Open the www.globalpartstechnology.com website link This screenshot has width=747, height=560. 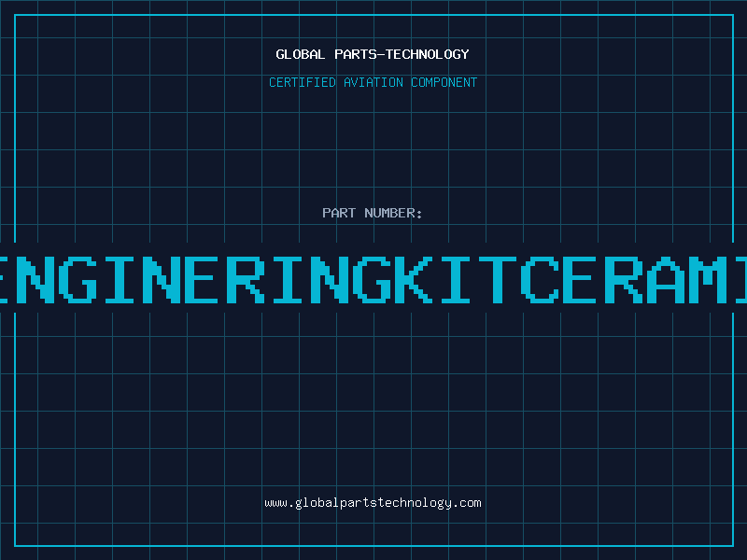(373, 503)
